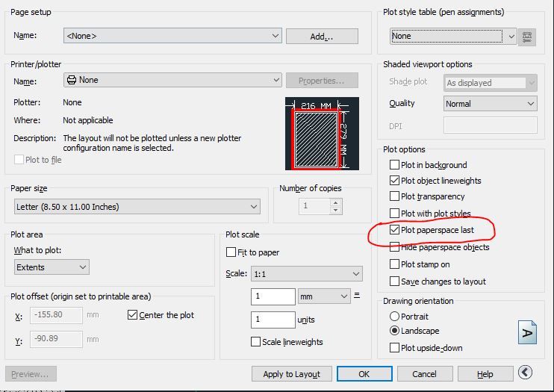This screenshot has width=554, height=392.
Task: Select the Portrait orientation radio button
Action: point(394,317)
